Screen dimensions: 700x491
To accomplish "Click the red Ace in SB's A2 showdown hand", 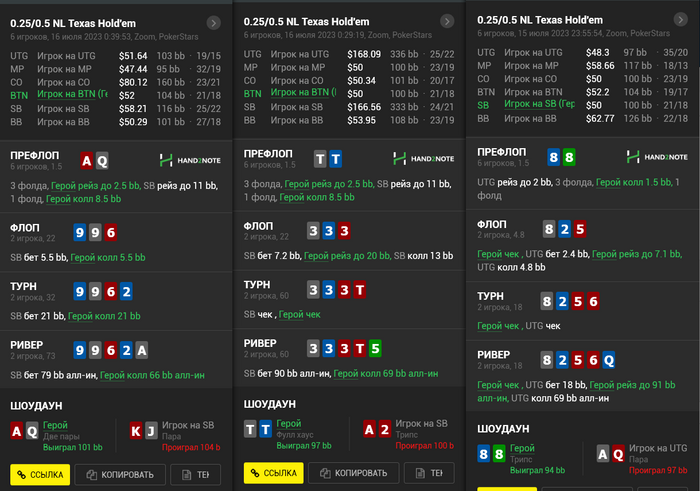I will 369,429.
